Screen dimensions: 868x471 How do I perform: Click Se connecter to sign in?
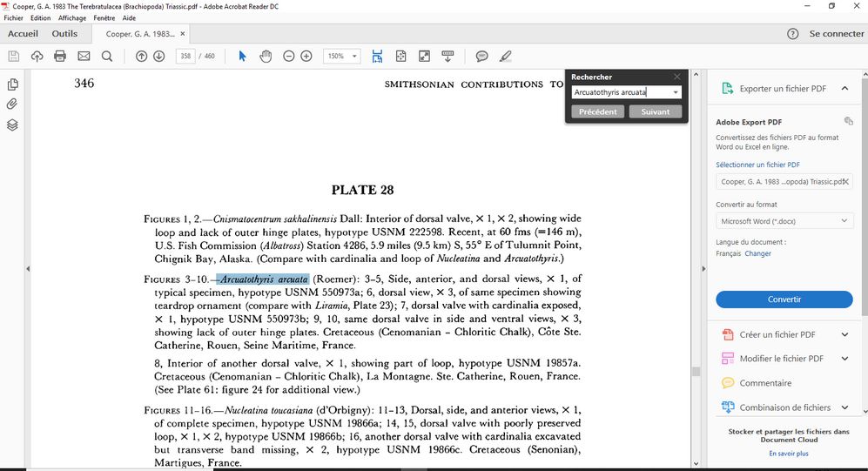tap(837, 34)
